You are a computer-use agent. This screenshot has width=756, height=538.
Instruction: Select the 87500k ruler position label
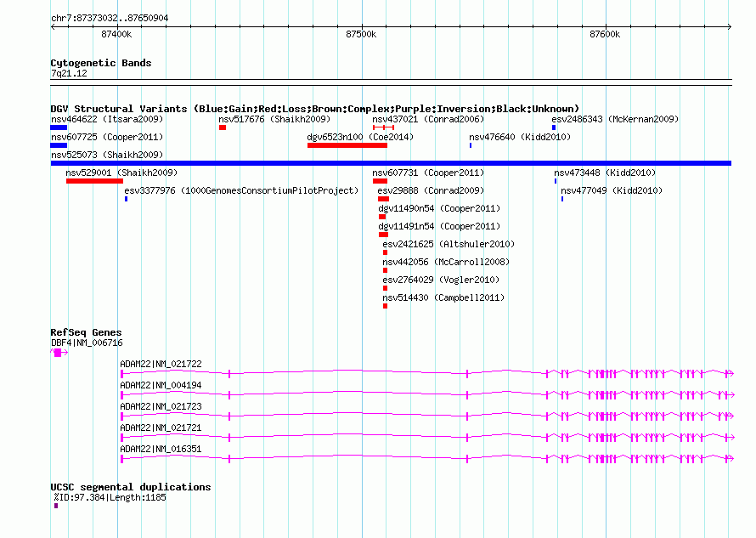click(361, 34)
